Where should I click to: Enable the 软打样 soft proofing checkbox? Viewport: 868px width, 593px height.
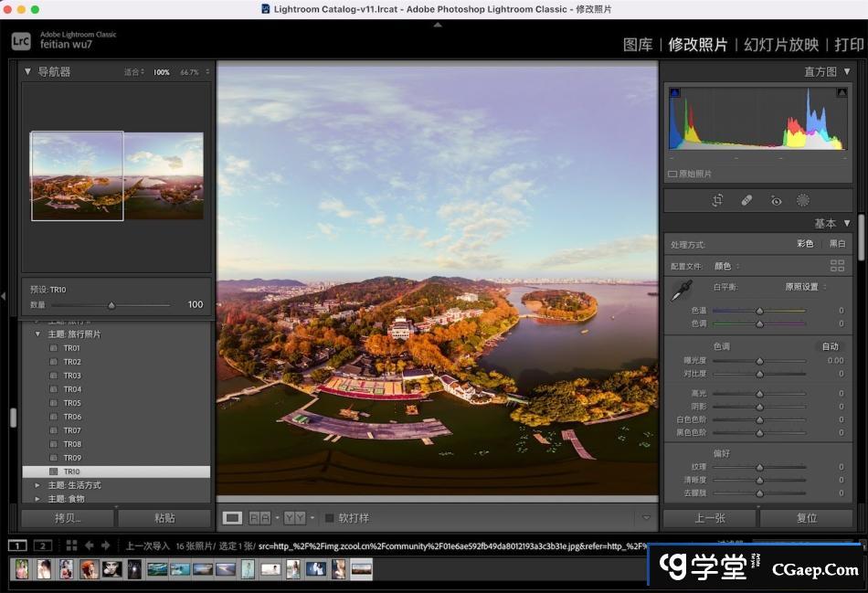(330, 518)
